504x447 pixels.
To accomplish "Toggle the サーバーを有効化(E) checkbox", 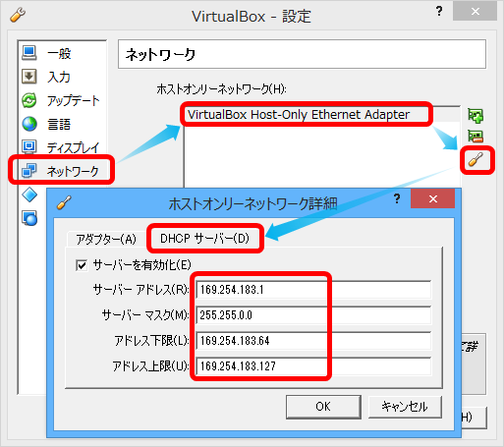I will pos(82,265).
